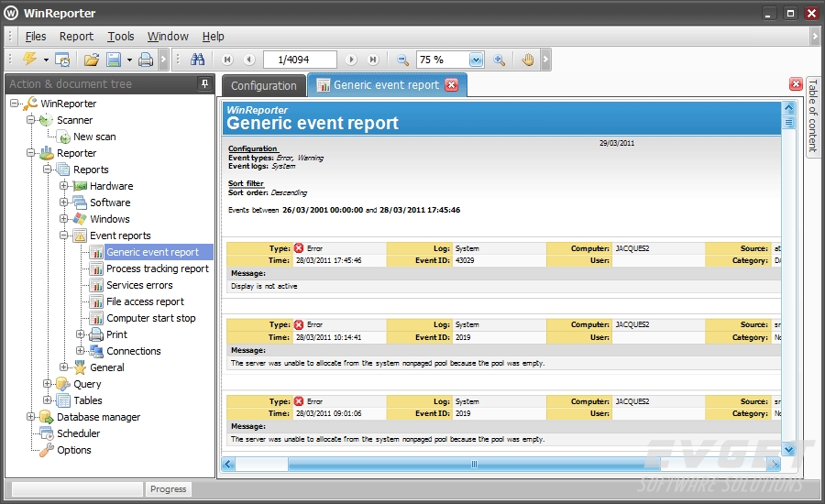The width and height of the screenshot is (825, 504).
Task: Expand the General tree node
Action: pyautogui.click(x=63, y=367)
